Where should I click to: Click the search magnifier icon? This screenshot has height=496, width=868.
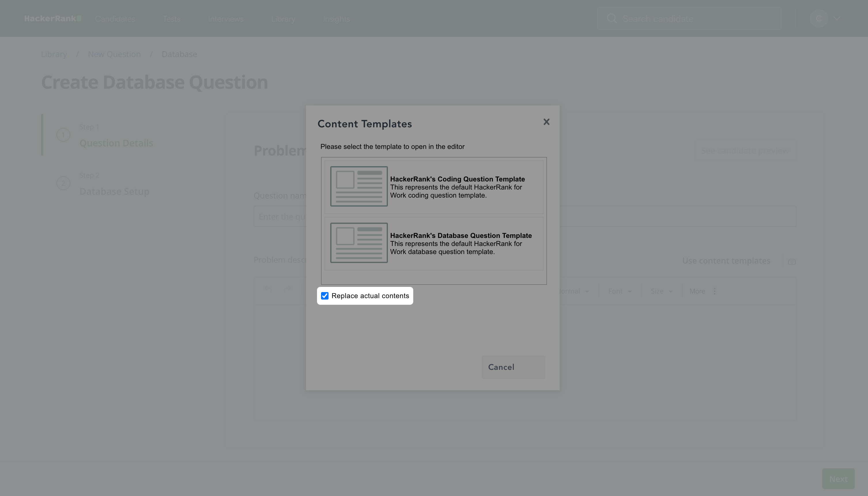pos(612,18)
